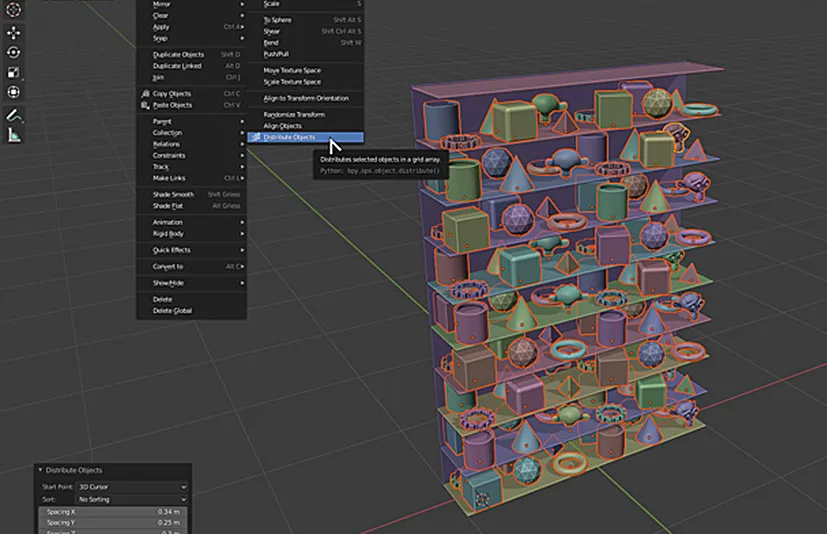
Task: Choose Randomize Transform
Action: point(305,115)
